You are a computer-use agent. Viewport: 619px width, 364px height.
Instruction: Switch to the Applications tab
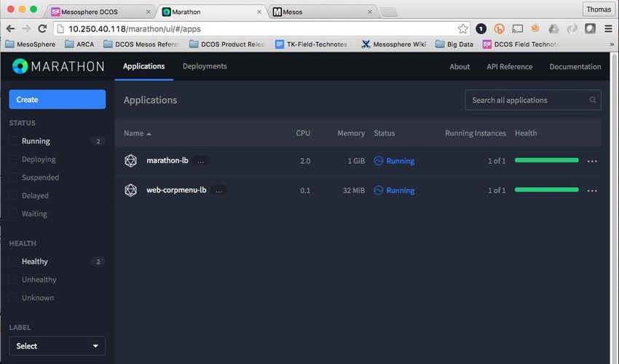(x=143, y=66)
